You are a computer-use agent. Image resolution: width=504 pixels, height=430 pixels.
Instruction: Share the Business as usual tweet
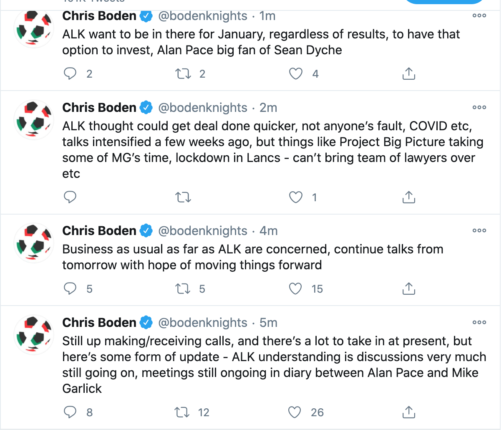[x=408, y=289]
